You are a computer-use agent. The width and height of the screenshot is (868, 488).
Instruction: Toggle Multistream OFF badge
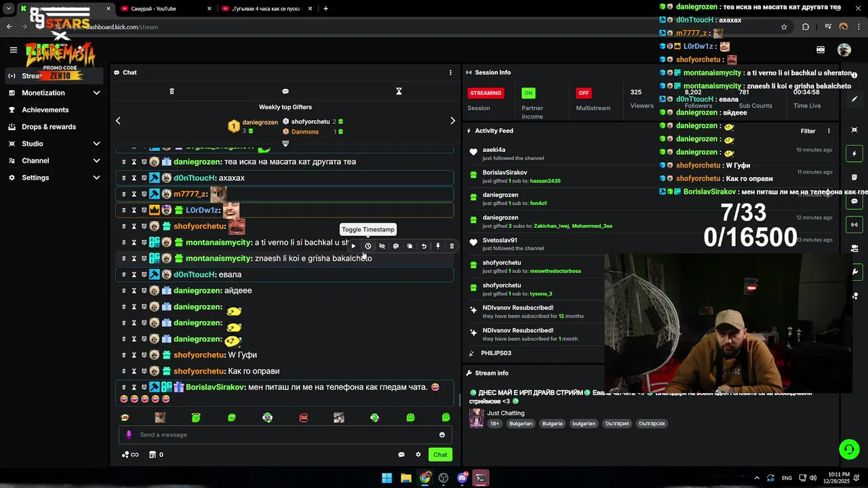click(583, 93)
